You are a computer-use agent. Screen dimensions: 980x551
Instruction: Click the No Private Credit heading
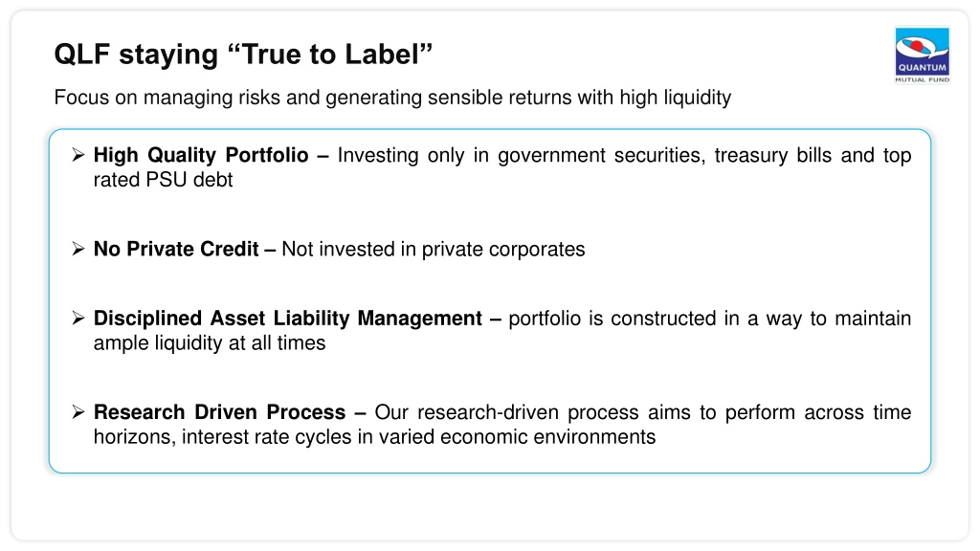(176, 249)
